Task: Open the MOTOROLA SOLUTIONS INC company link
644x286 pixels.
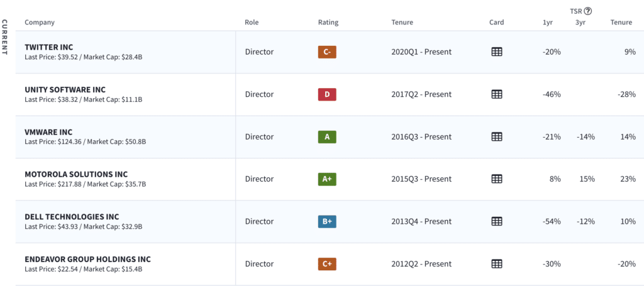Action: click(x=76, y=174)
